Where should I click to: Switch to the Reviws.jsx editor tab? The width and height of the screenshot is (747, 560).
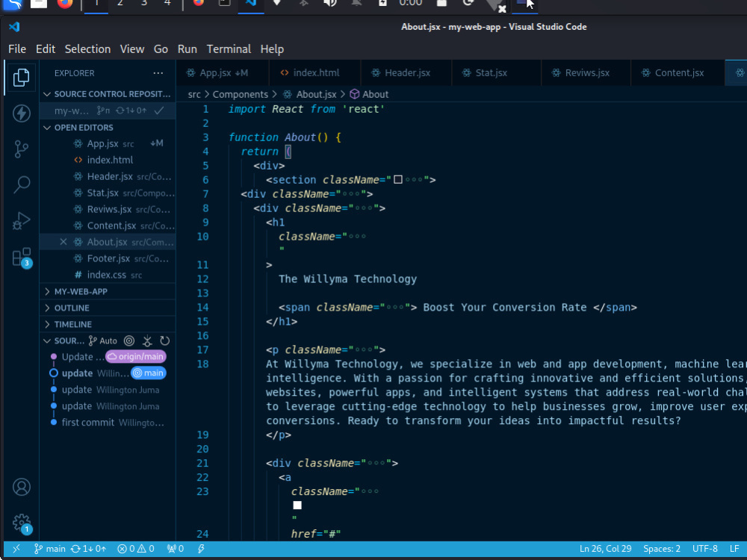[586, 73]
